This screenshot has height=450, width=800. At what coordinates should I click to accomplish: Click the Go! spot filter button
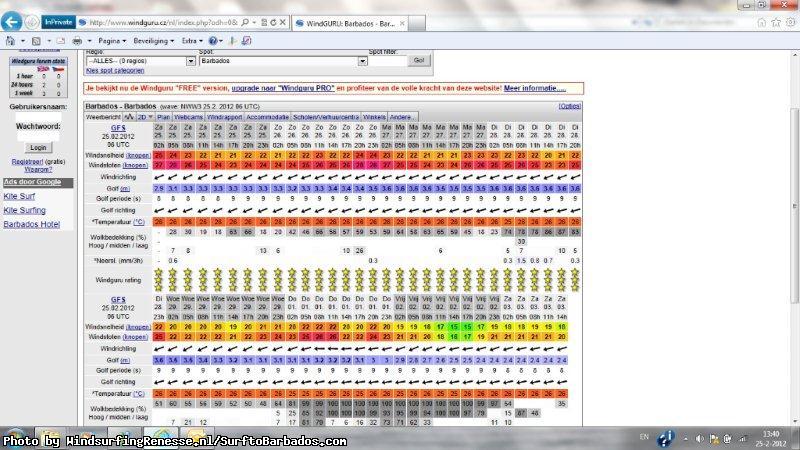pos(419,61)
